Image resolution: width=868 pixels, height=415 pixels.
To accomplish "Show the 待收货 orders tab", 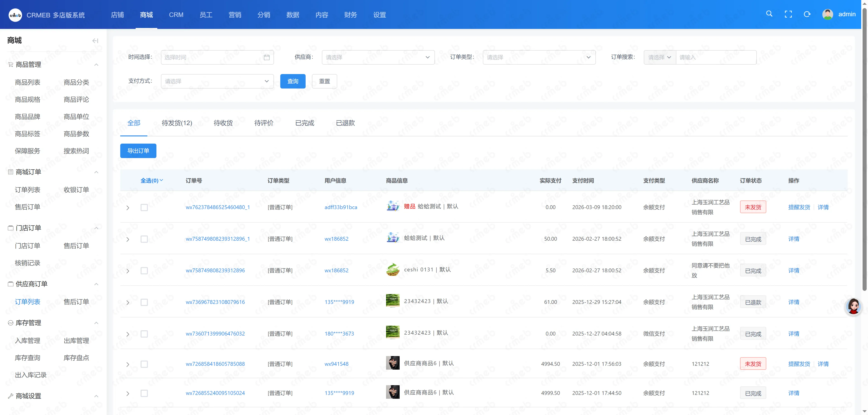I will click(223, 123).
